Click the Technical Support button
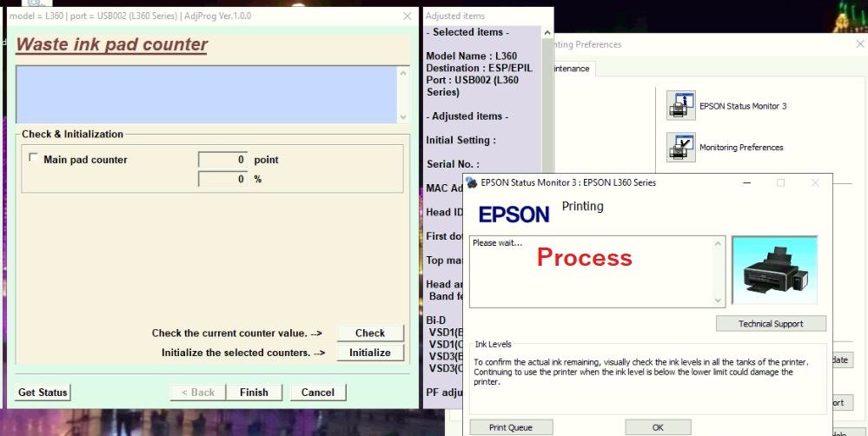This screenshot has height=436, width=868. point(771,324)
